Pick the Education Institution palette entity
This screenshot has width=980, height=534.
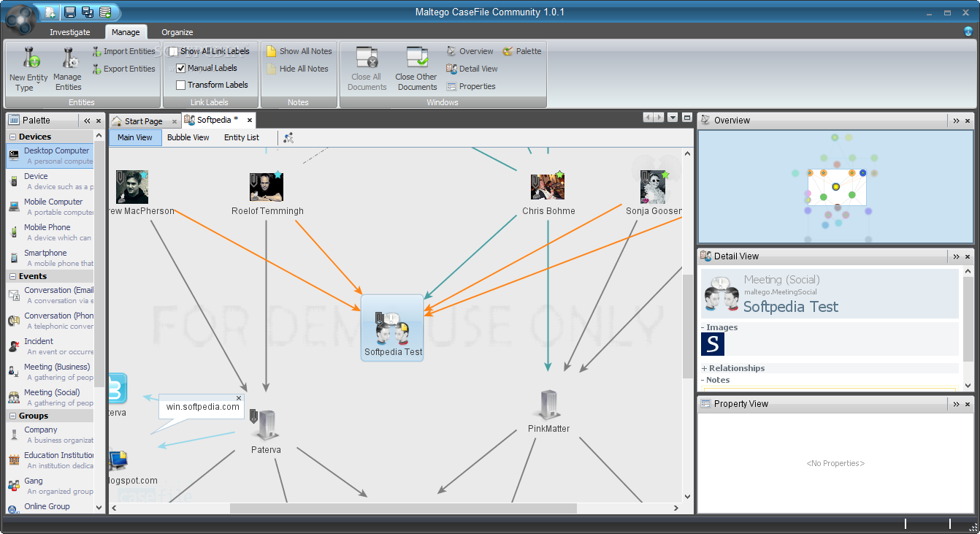tap(50, 460)
